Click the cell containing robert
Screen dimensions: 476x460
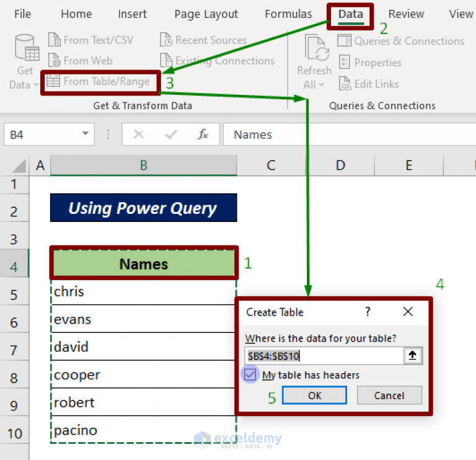[144, 402]
